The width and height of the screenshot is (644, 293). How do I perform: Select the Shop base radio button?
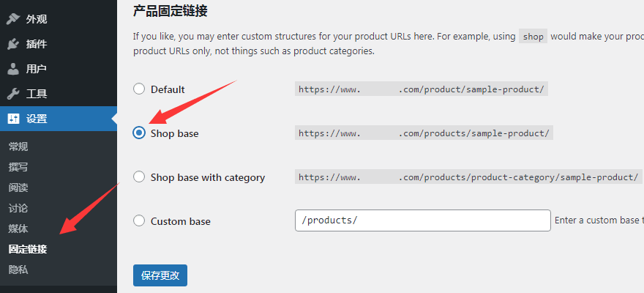pos(139,133)
